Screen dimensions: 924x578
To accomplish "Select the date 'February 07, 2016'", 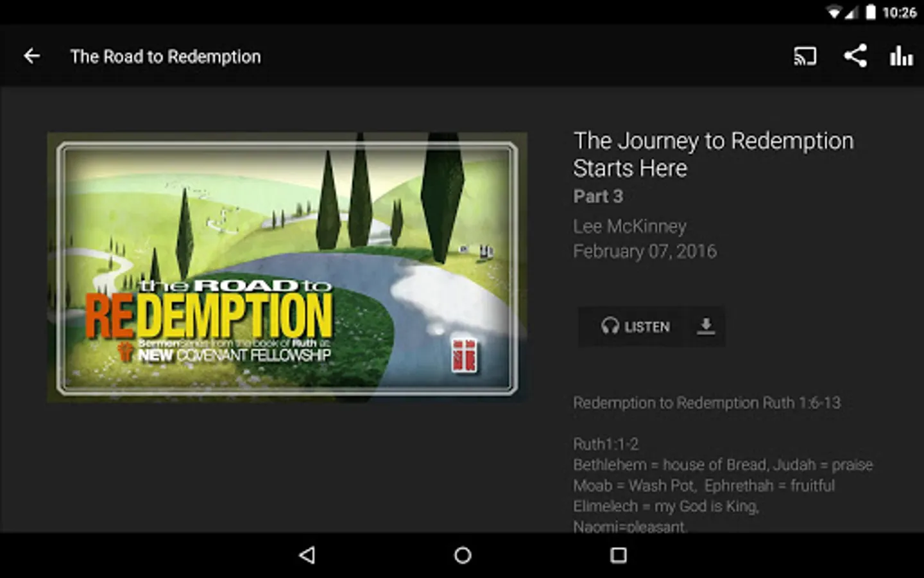I will click(x=644, y=251).
